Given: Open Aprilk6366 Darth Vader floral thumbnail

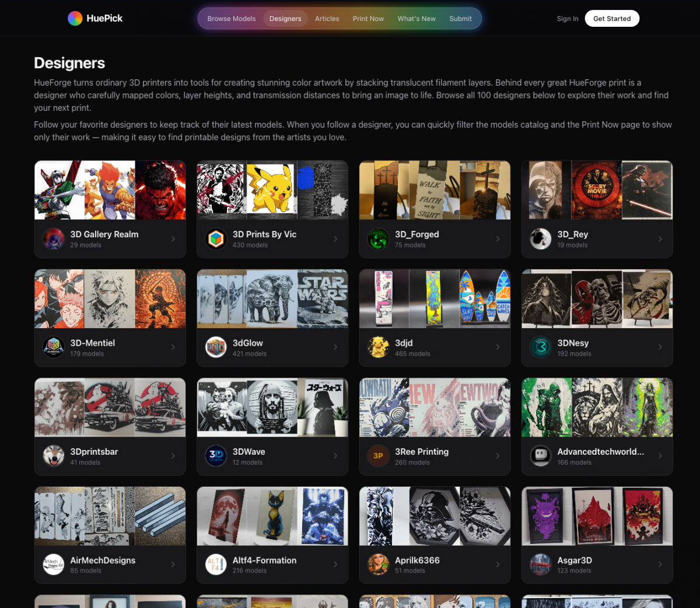Looking at the screenshot, I should click(435, 516).
